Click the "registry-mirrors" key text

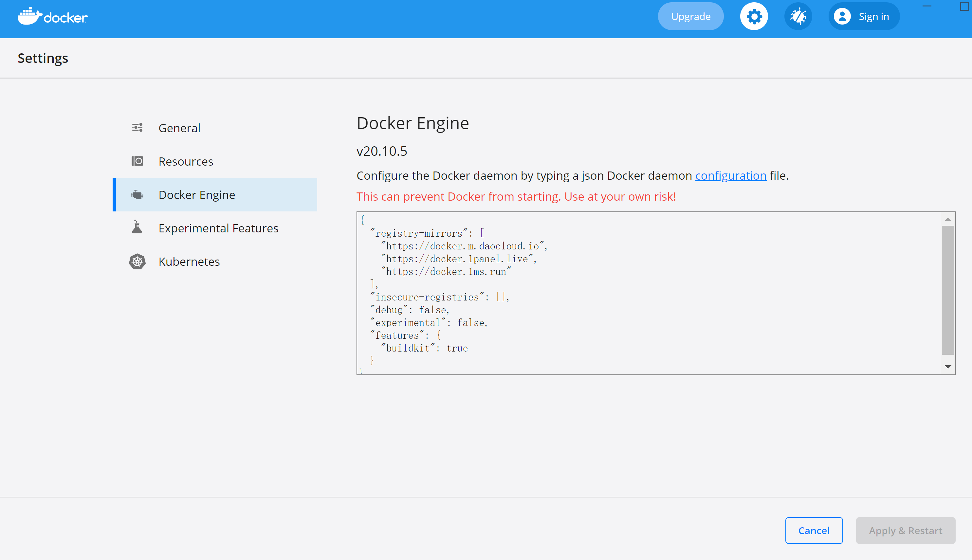pos(419,233)
